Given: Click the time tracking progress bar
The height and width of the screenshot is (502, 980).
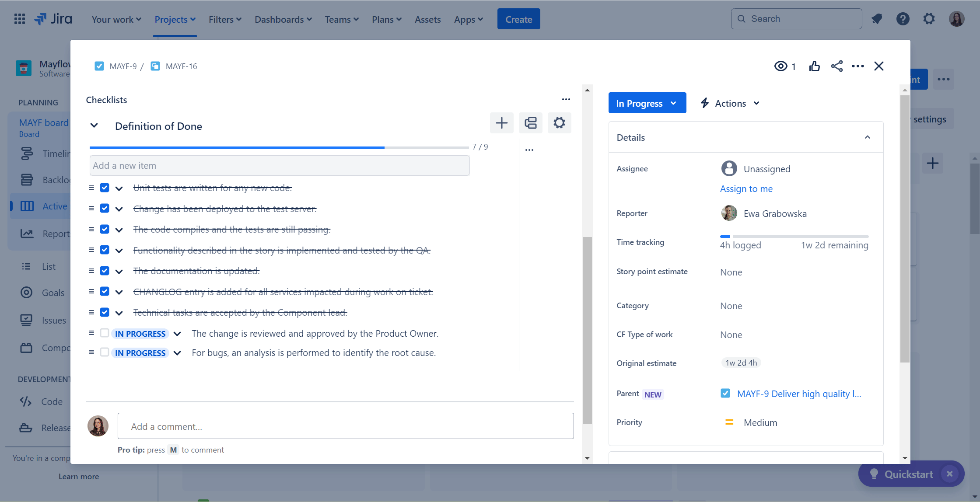Looking at the screenshot, I should [x=794, y=237].
